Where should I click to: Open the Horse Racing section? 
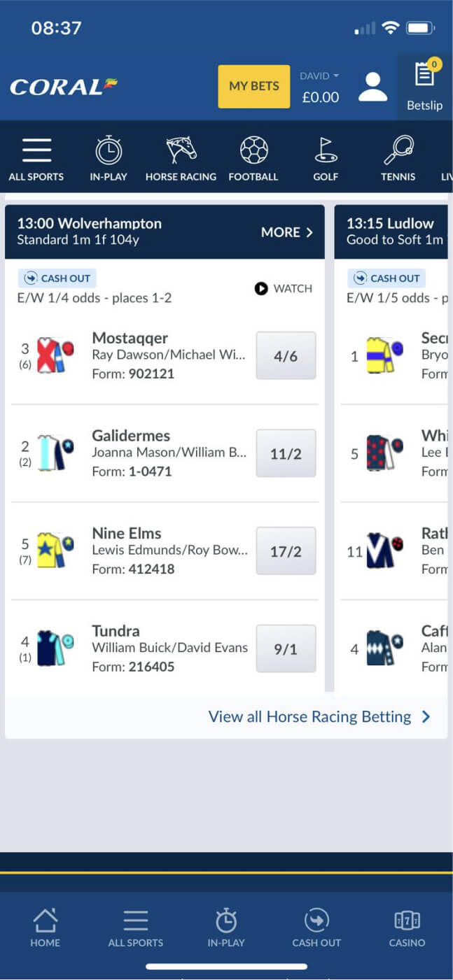(181, 157)
